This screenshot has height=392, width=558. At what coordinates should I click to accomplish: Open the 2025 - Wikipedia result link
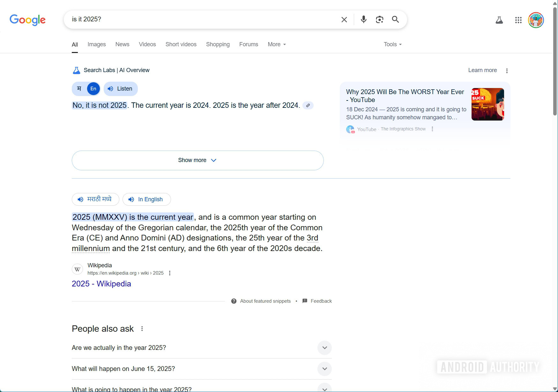click(x=101, y=284)
